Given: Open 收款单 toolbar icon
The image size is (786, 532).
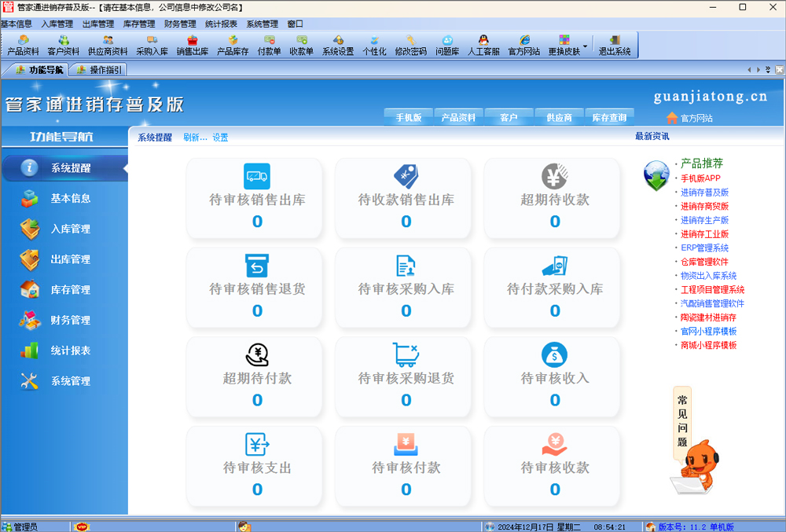Looking at the screenshot, I should click(x=301, y=46).
